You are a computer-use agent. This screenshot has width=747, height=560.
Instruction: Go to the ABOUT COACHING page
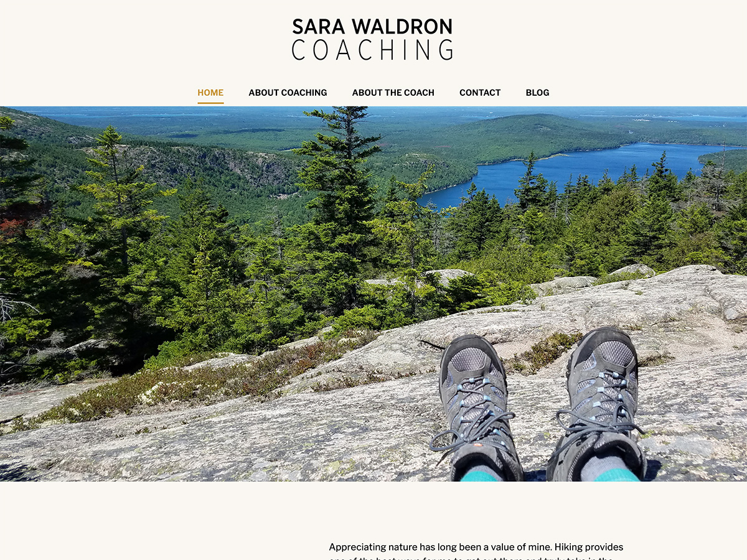pyautogui.click(x=288, y=93)
